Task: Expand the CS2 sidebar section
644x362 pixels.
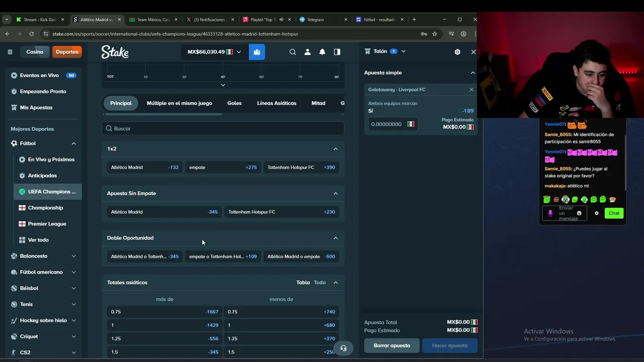Action: coord(73,352)
